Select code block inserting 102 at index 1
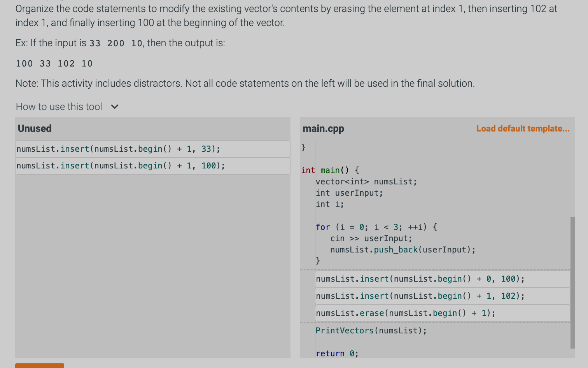The image size is (588, 368). tap(443, 296)
